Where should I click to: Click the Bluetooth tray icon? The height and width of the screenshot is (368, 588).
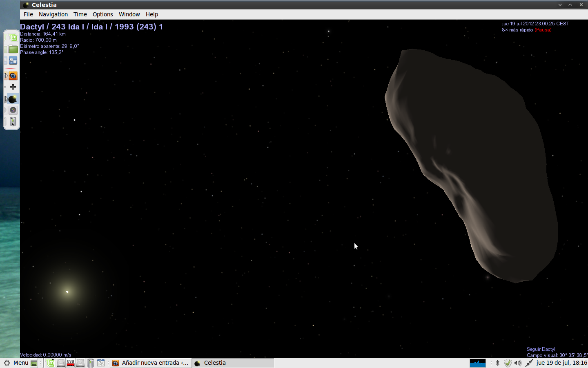pyautogui.click(x=497, y=363)
